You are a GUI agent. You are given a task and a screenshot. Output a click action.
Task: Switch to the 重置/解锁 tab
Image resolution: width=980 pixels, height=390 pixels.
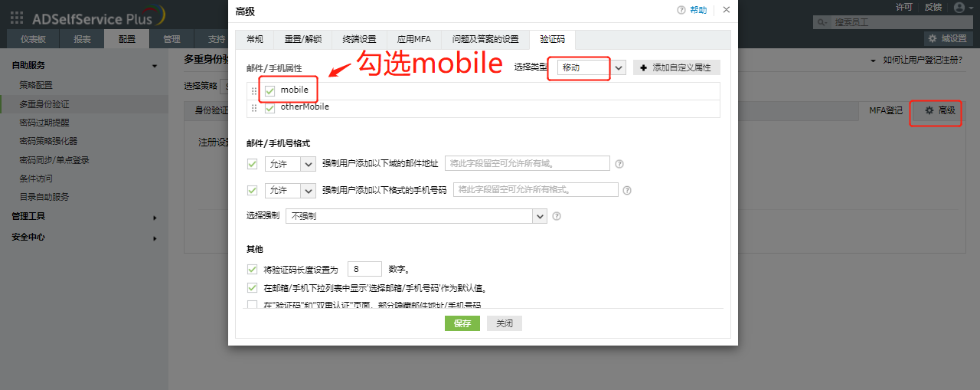tap(302, 39)
